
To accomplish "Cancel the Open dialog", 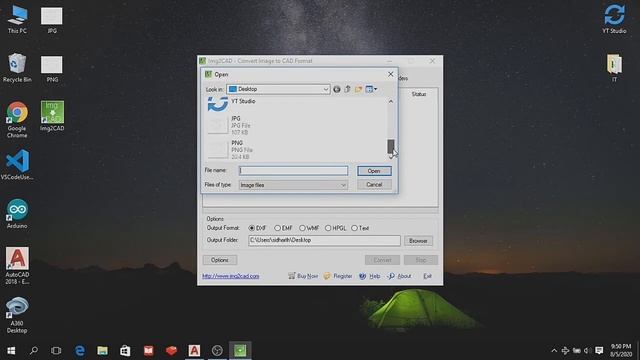I will coord(374,185).
